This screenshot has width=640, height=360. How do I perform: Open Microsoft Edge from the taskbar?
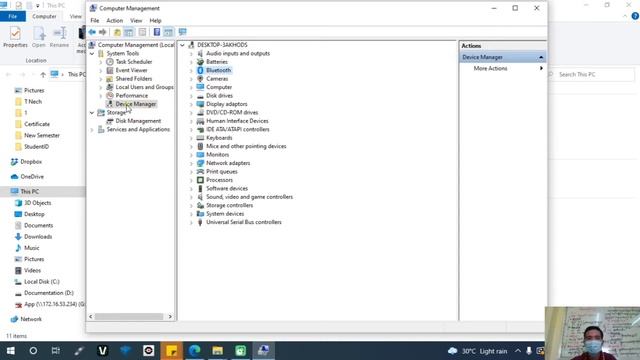[195, 351]
